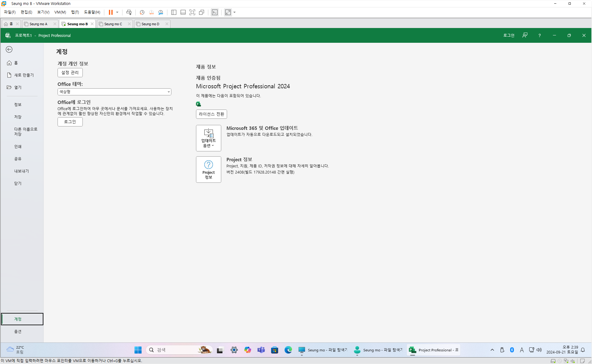Select 옵션 in the left sidebar
Viewport: 592px width, 364px height.
pos(18,331)
